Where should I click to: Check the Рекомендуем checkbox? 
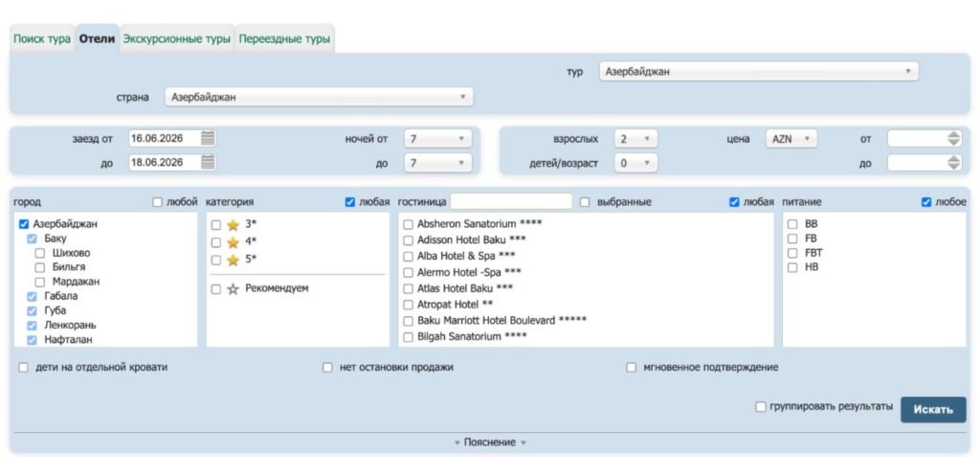(216, 289)
